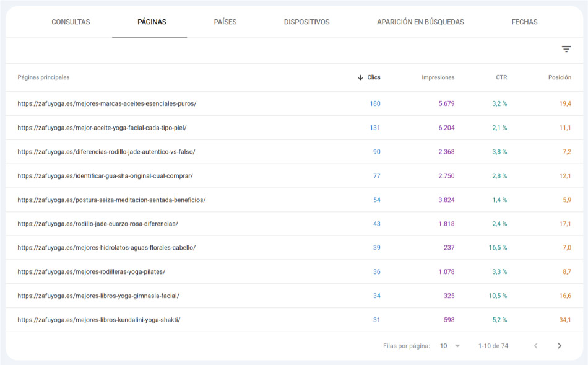Sort by the Impresiones column header
The height and width of the screenshot is (365, 588).
tap(438, 77)
